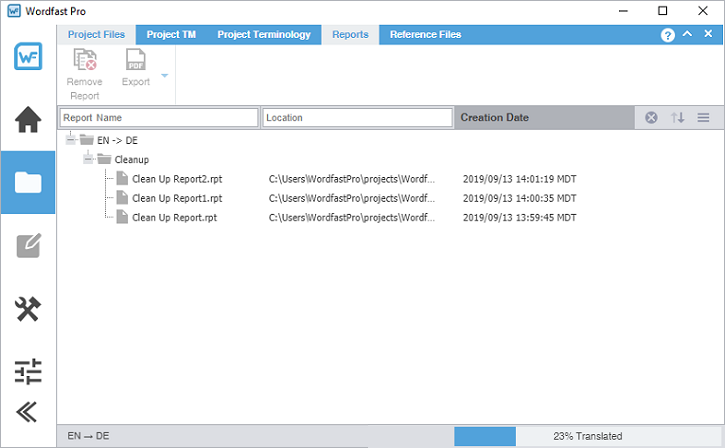Open the Export dropdown arrow
This screenshot has height=448, width=725.
(164, 76)
